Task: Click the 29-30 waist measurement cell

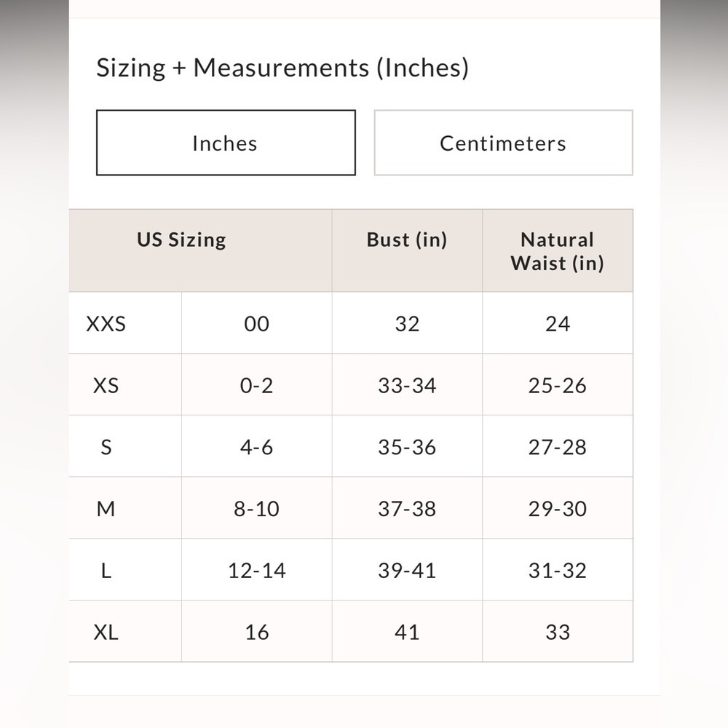Action: tap(558, 509)
